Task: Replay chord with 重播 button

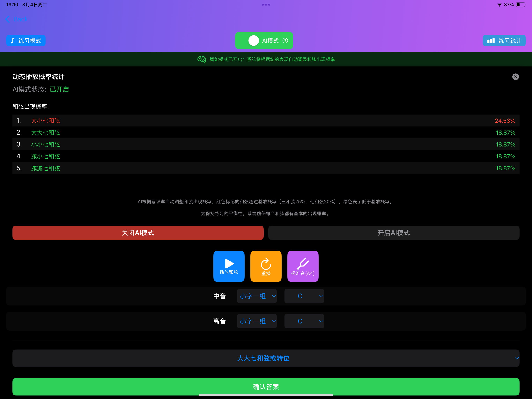Action: 266,266
